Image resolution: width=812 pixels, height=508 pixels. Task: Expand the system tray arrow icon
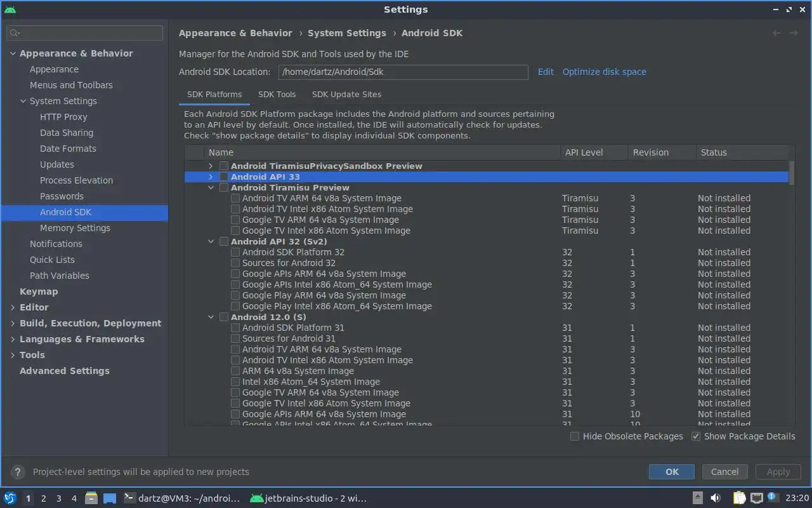(x=697, y=498)
